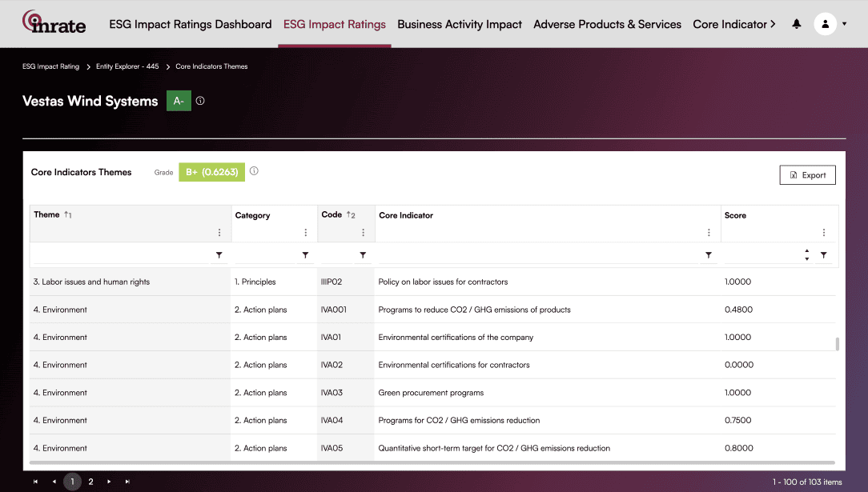Viewport: 868px width, 492px height.
Task: Click 'Green procurement programs' cell
Action: click(x=431, y=393)
